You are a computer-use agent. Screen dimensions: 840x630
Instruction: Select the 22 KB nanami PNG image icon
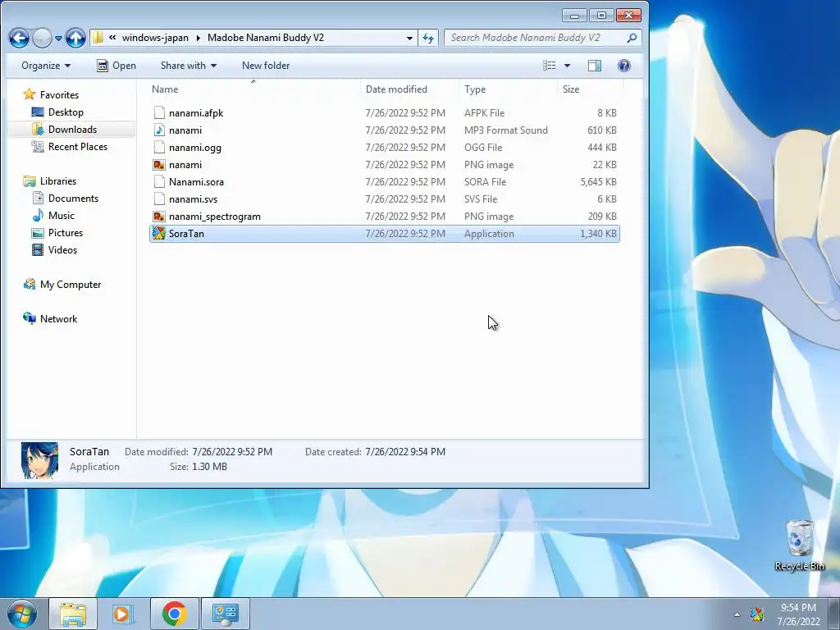coord(159,164)
